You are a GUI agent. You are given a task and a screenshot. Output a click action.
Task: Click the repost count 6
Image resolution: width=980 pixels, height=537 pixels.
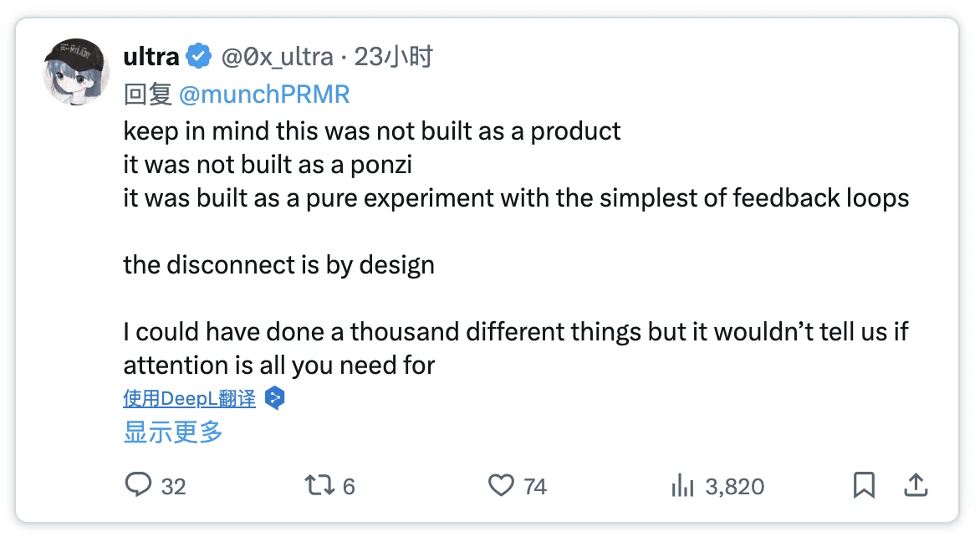point(349,486)
